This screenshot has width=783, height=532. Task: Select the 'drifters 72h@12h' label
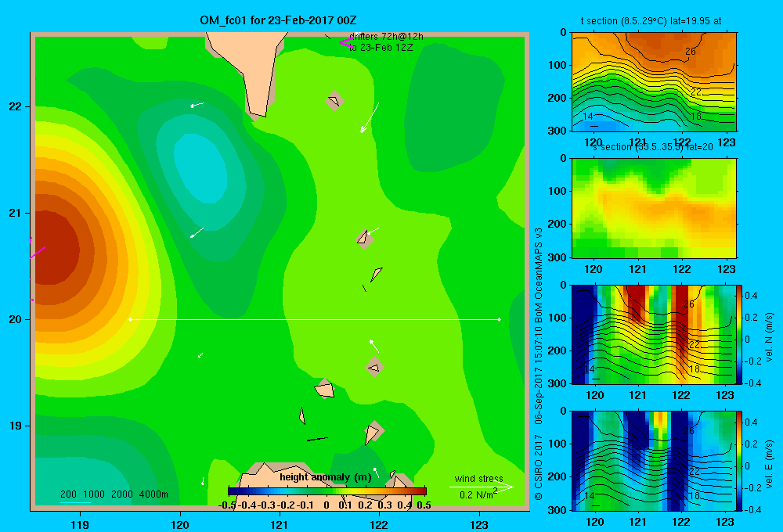386,37
